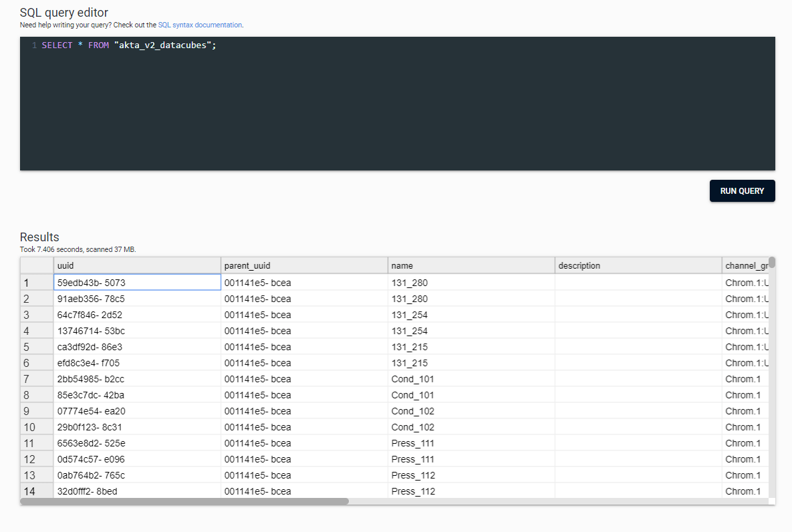This screenshot has width=792, height=532.
Task: Click the RUN QUERY button
Action: pos(742,190)
